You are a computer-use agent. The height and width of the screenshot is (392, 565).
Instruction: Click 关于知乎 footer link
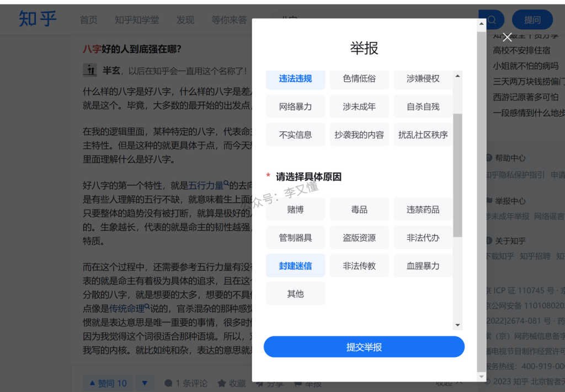click(x=510, y=241)
